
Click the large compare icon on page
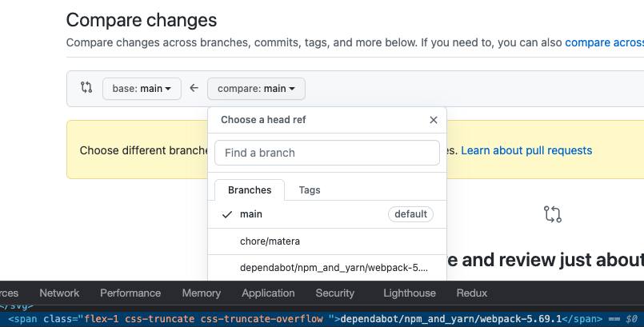point(553,214)
